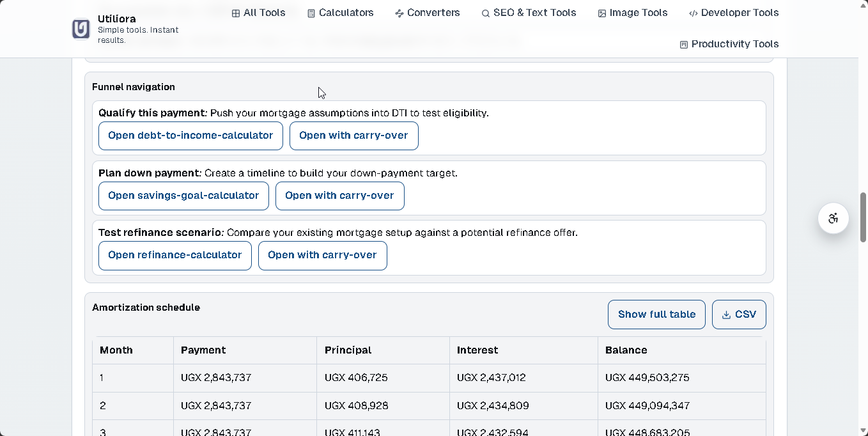Click the Calculators nav icon
This screenshot has height=436, width=868.
[x=311, y=13]
